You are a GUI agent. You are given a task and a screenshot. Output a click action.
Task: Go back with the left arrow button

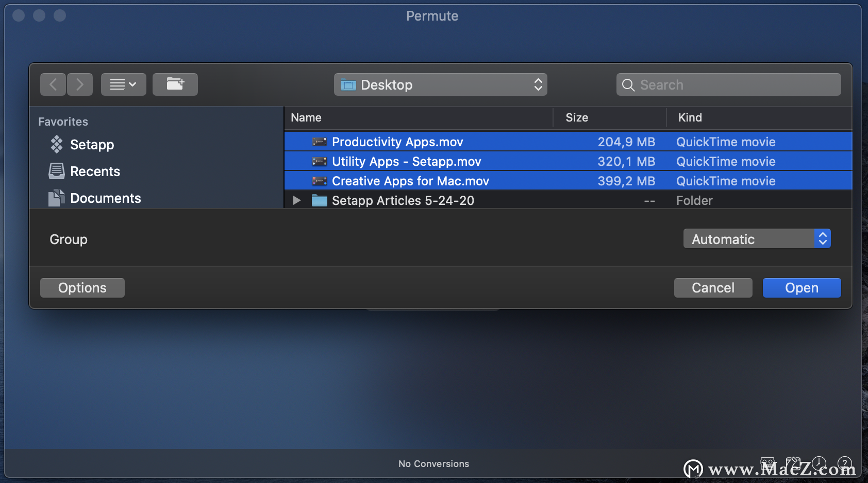point(53,84)
